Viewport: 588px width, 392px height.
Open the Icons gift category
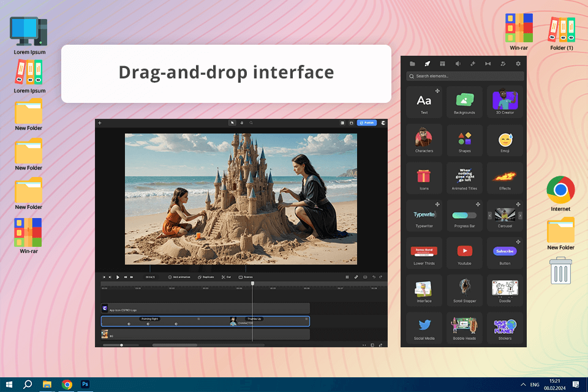tap(424, 178)
